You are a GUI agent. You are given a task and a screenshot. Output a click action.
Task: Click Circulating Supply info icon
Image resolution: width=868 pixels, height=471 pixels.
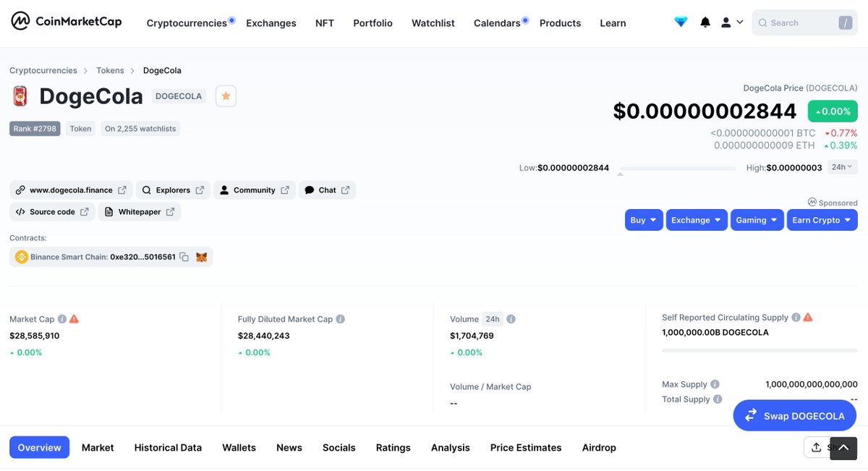point(796,318)
